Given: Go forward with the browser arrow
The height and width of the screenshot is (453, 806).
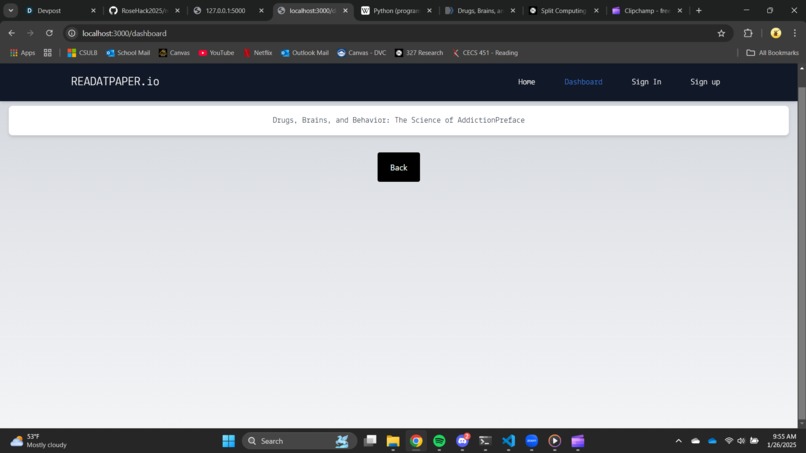Looking at the screenshot, I should (30, 33).
